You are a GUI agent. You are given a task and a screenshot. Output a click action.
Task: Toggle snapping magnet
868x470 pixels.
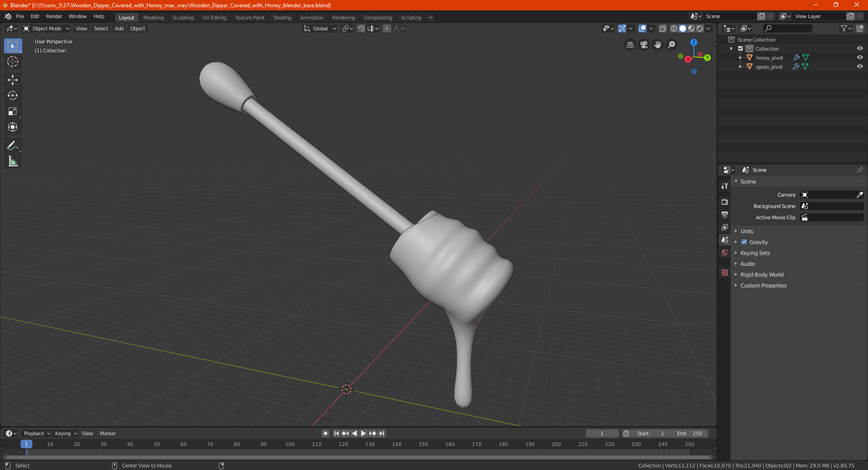click(x=361, y=28)
